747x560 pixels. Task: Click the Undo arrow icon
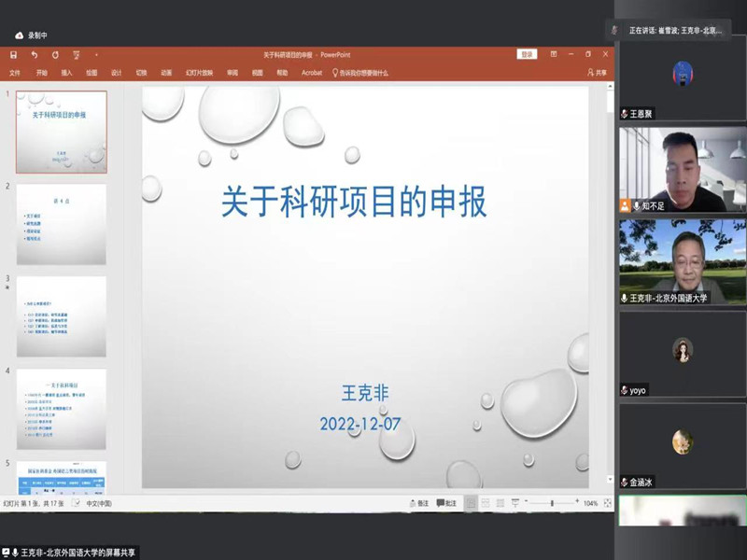(35, 55)
